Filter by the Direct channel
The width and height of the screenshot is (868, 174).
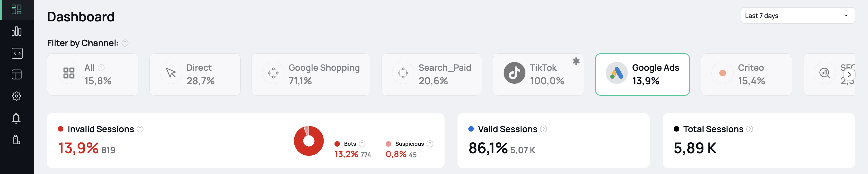coord(195,74)
